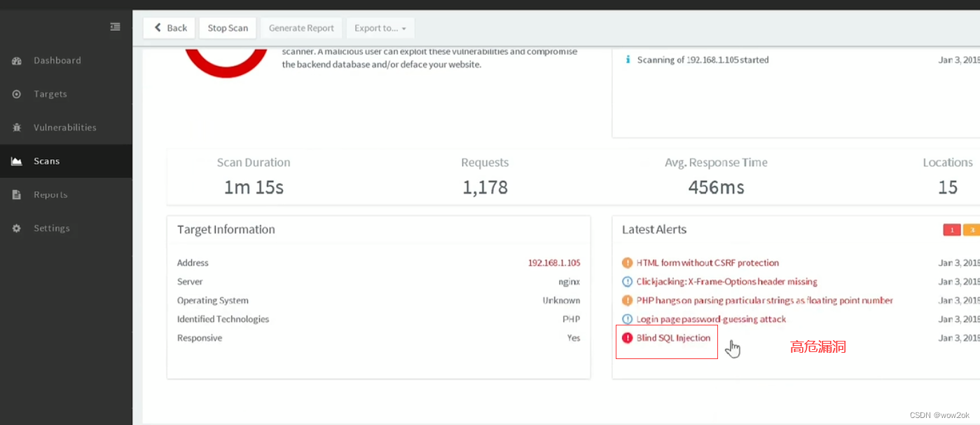Open the Settings section
Image resolution: width=980 pixels, height=425 pixels.
[x=66, y=229]
